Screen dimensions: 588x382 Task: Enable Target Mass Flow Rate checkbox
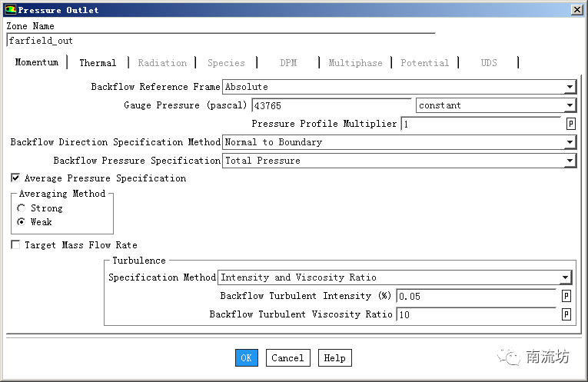click(15, 245)
